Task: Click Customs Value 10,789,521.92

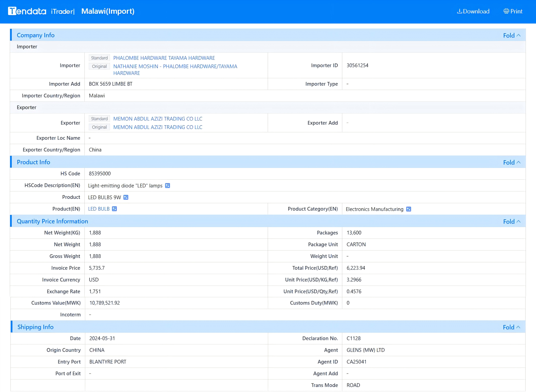Action: pos(105,303)
